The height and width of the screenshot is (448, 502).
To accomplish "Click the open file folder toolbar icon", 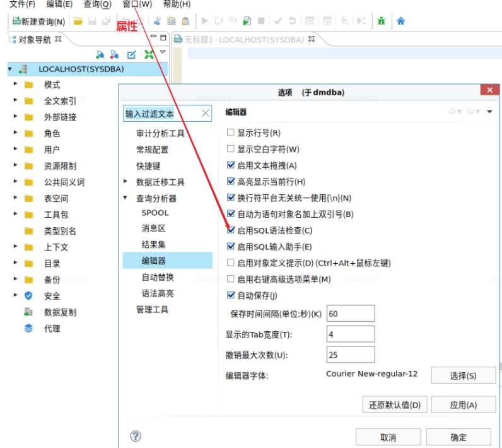I will click(78, 21).
